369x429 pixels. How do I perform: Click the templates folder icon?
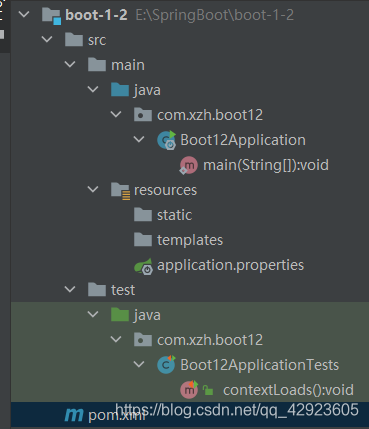coord(143,240)
